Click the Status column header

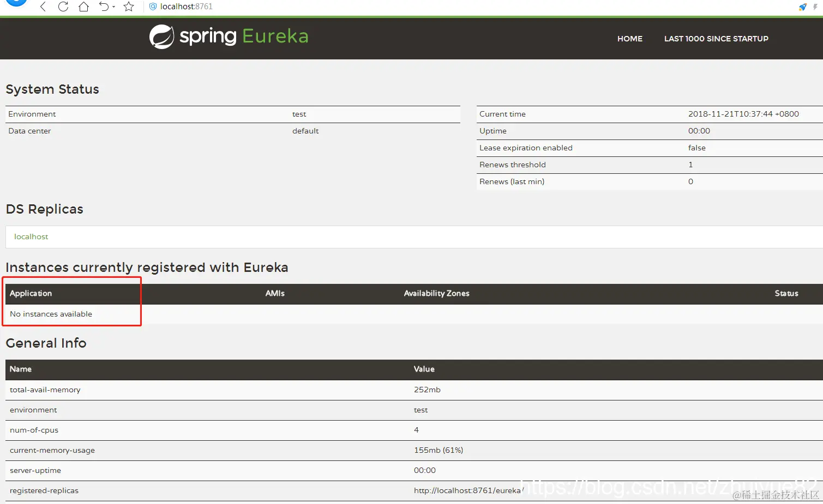(786, 293)
